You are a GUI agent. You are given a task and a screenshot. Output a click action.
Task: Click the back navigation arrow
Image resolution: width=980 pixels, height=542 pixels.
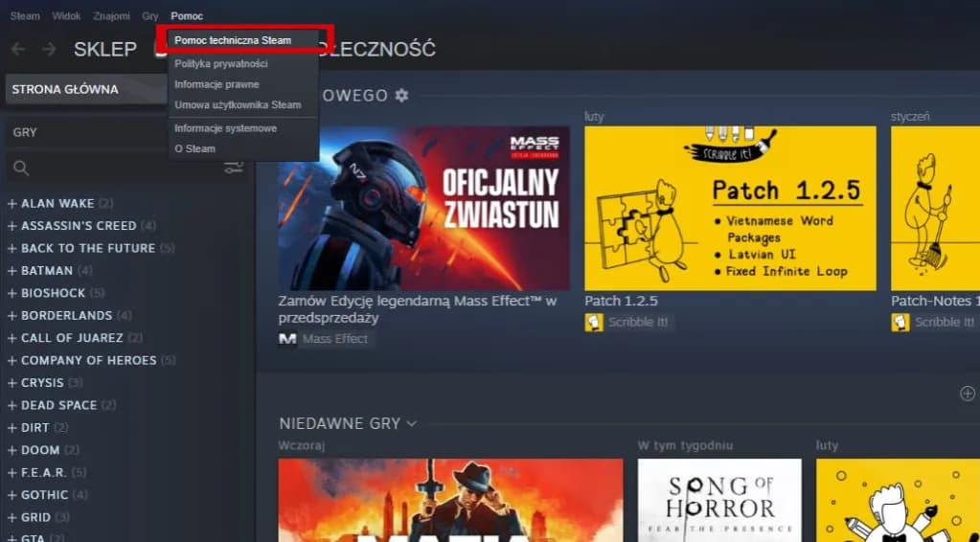coord(18,49)
